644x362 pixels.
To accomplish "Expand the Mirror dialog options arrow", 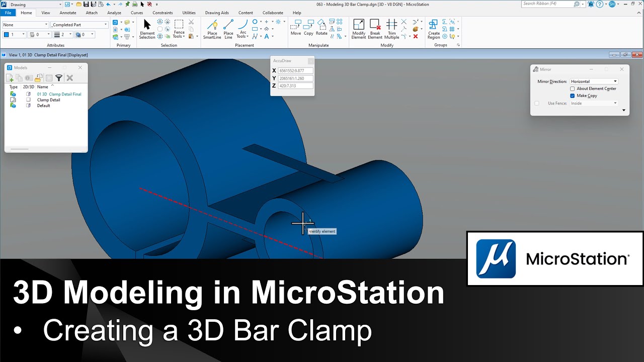I will (624, 110).
